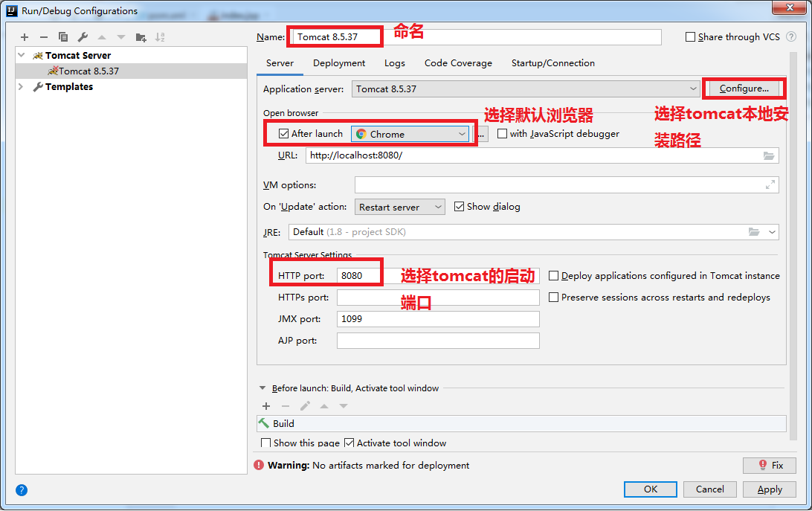Open Edit Templates wrench icon in toolbar

click(83, 36)
